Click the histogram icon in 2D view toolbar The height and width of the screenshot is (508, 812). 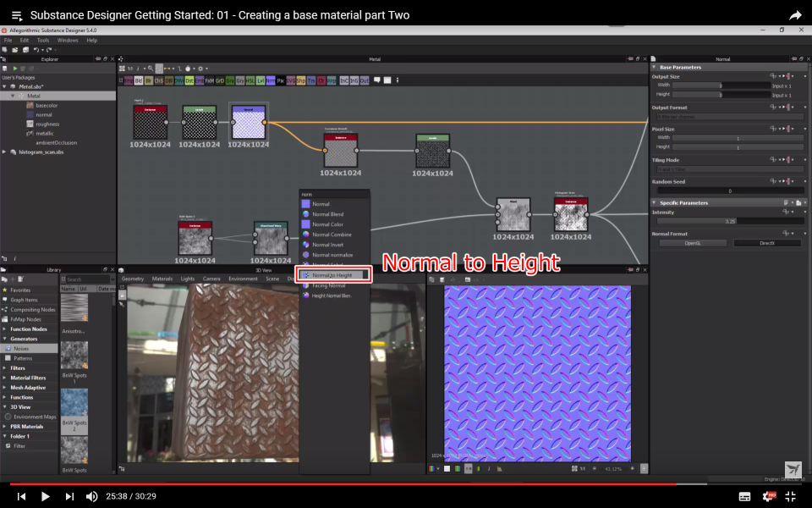(499, 468)
